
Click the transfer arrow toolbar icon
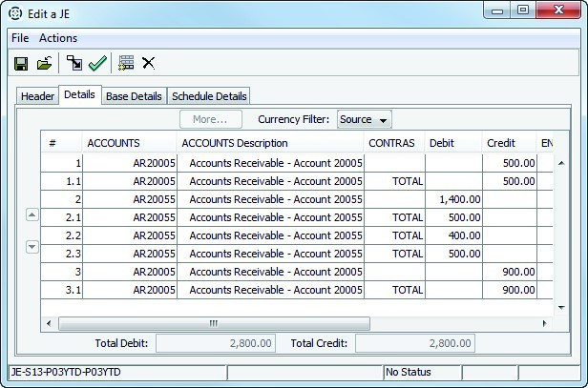coord(74,64)
